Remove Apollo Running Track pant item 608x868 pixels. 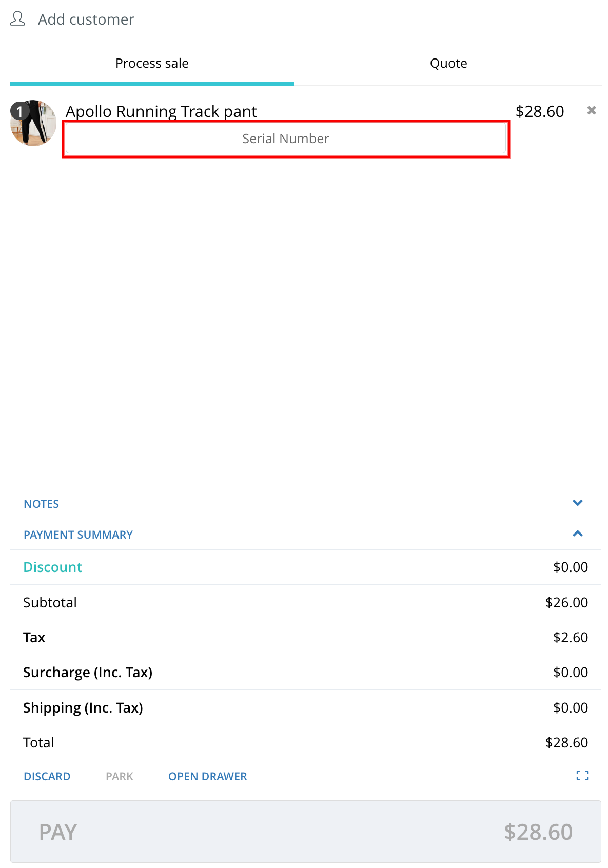pyautogui.click(x=591, y=110)
